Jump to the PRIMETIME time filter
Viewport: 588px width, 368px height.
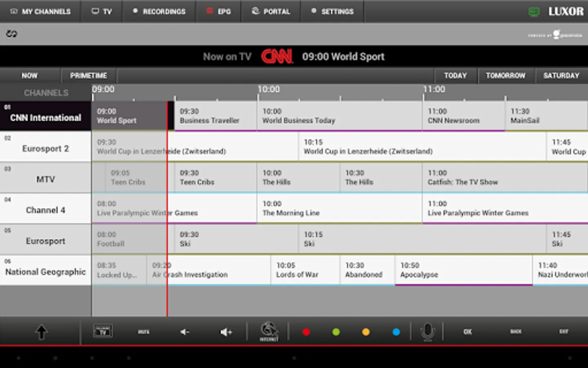pyautogui.click(x=89, y=76)
